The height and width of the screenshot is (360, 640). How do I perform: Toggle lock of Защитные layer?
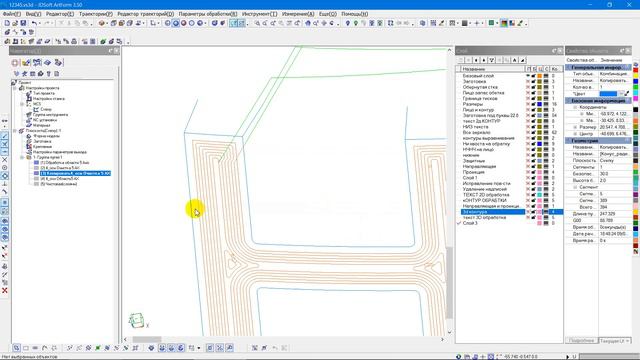tap(533, 161)
